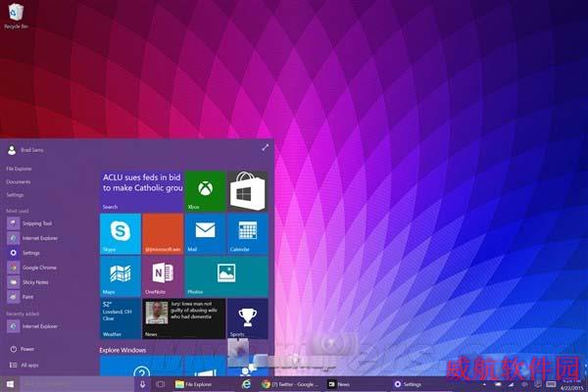
Task: Open Documents link in Start menu
Action: click(x=18, y=182)
